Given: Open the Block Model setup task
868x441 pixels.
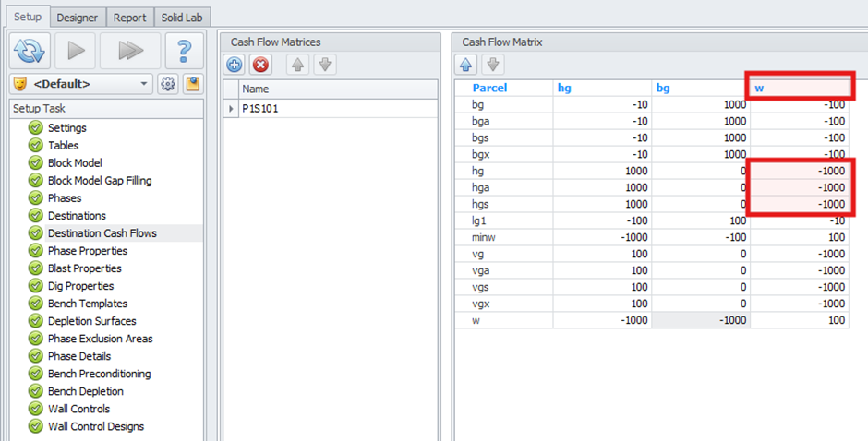Looking at the screenshot, I should pyautogui.click(x=75, y=163).
